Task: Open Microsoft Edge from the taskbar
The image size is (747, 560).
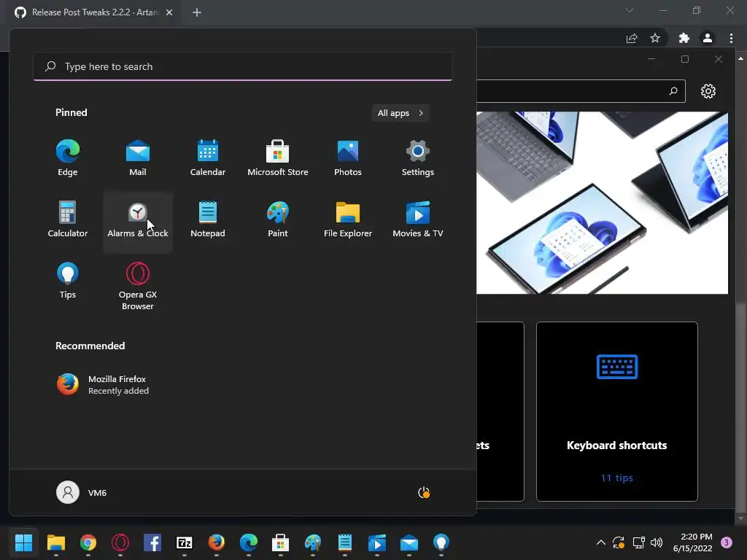Action: pyautogui.click(x=249, y=542)
